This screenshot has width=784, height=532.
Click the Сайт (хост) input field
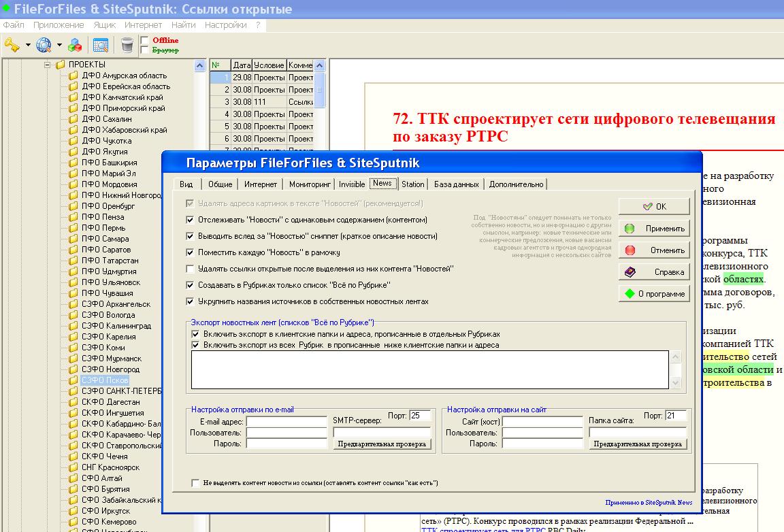point(542,422)
